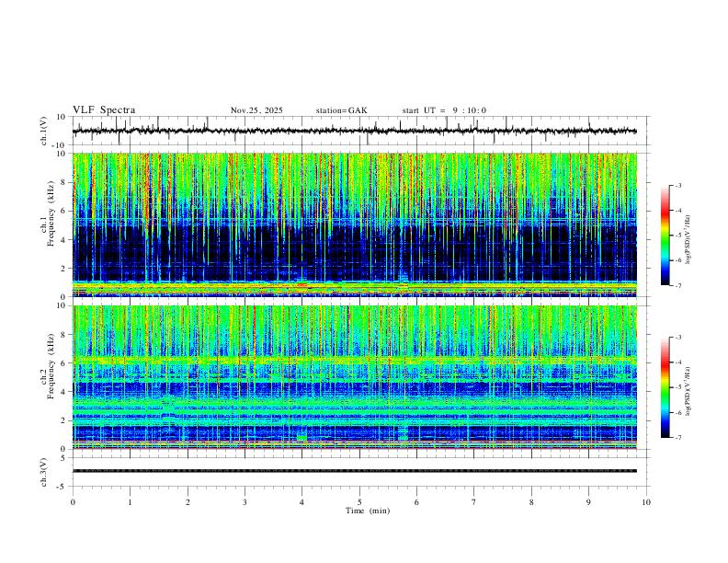
Task: Click the ch.1 colorbar "log(PSD)(V²/Hz)" label
Action: point(688,240)
